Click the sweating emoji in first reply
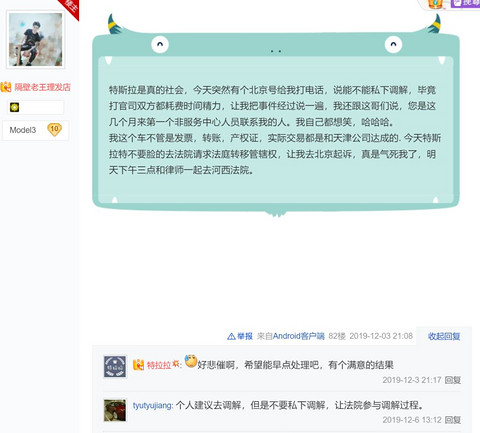Viewport: 480px width, 433px height. click(191, 361)
